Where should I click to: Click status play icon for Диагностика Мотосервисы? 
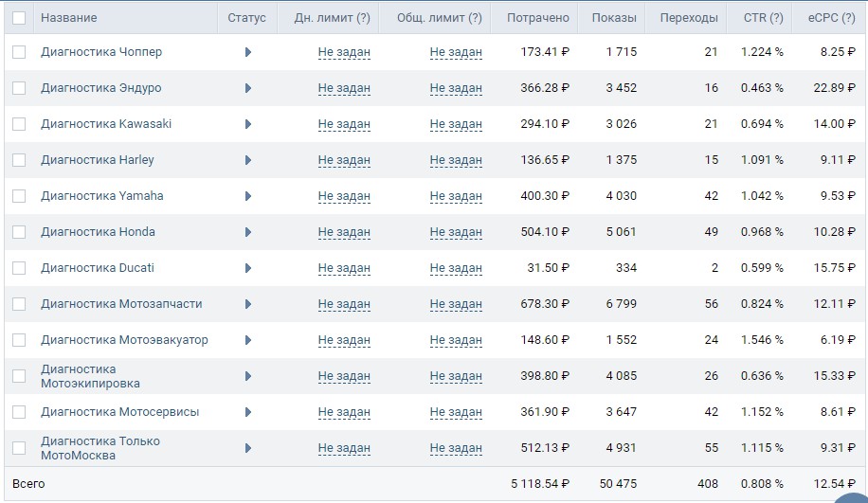coord(248,412)
